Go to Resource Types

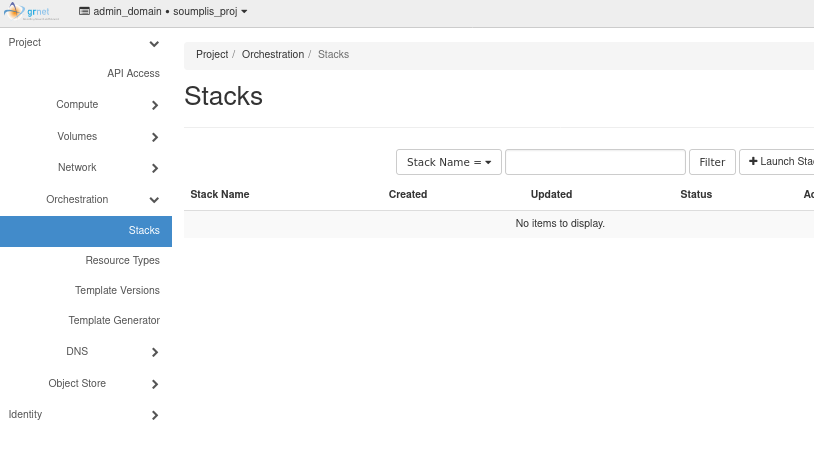click(x=122, y=261)
